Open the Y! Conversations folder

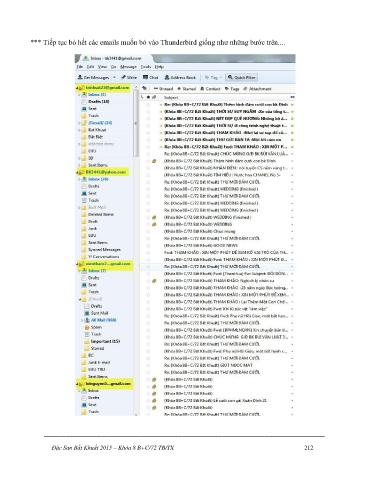pos(100,257)
